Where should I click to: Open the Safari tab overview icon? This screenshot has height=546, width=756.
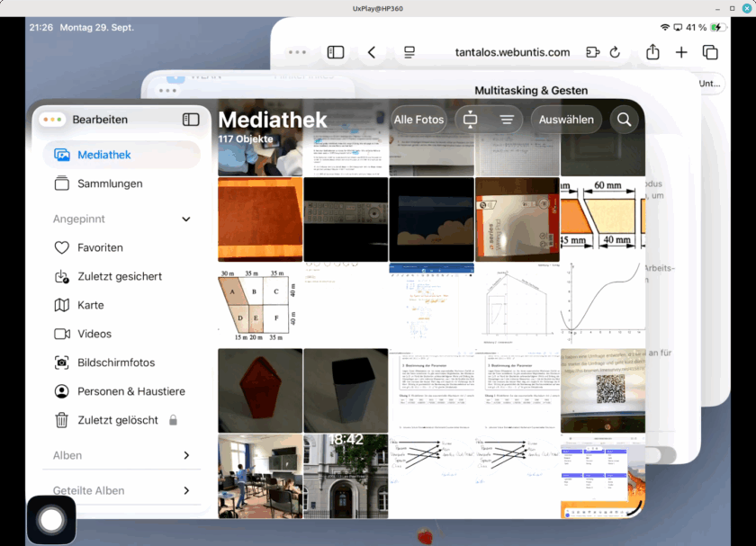tap(710, 52)
